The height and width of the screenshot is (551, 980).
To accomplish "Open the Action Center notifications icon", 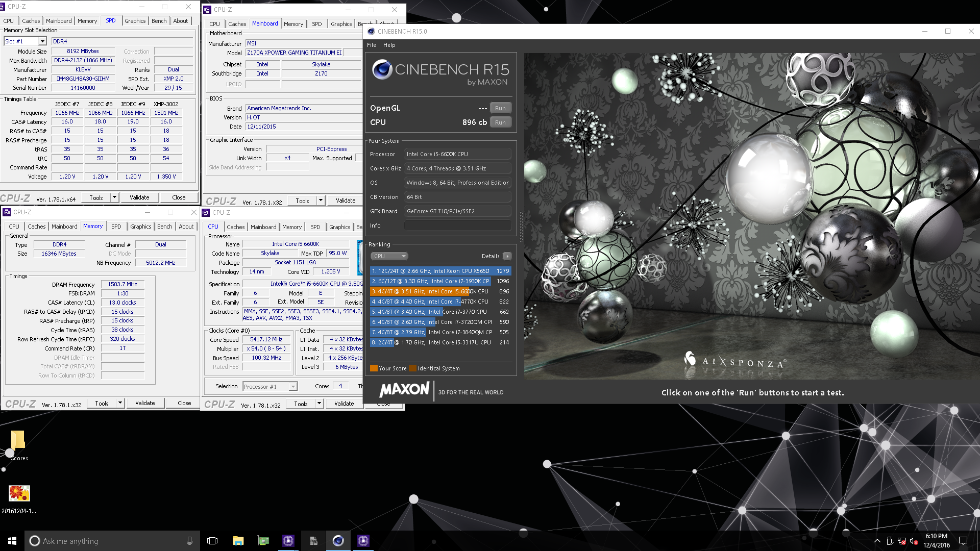I will tap(963, 541).
